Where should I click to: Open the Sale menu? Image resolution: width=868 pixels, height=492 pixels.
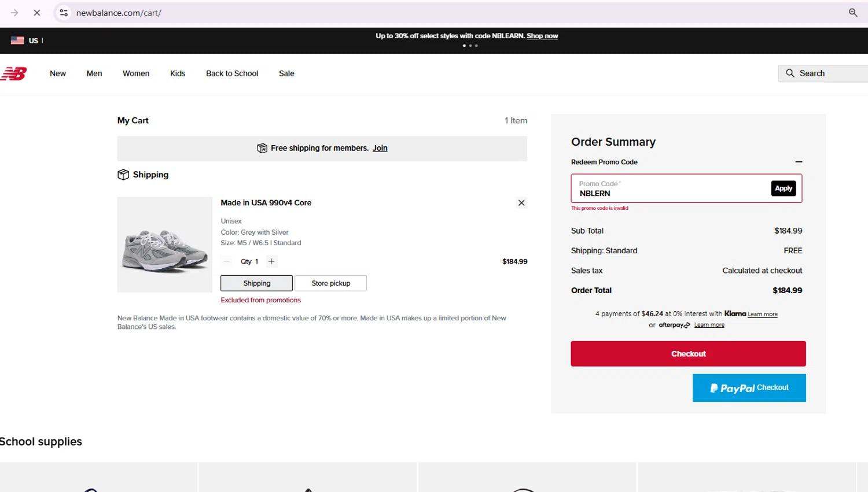pos(286,73)
